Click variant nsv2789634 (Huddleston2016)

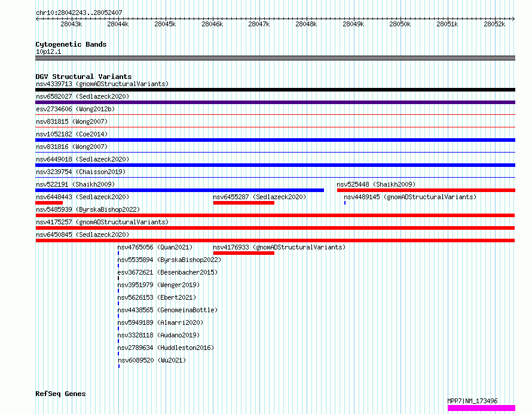166,348
